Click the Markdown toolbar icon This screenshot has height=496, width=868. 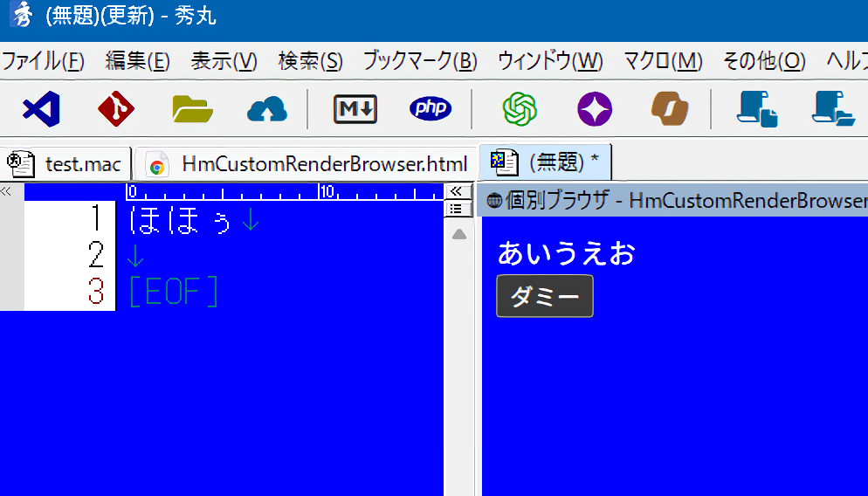point(355,109)
